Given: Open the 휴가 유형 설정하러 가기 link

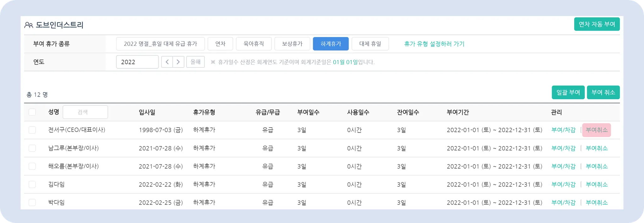Looking at the screenshot, I should pos(434,44).
